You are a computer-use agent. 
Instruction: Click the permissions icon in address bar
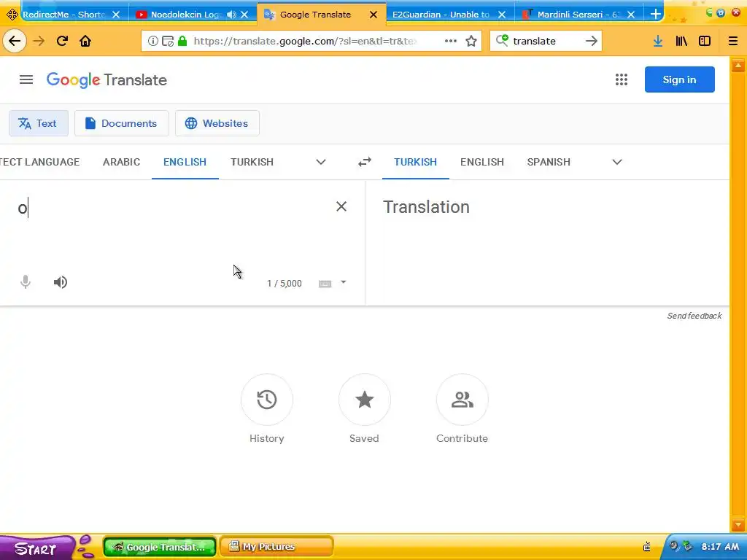pyautogui.click(x=168, y=41)
